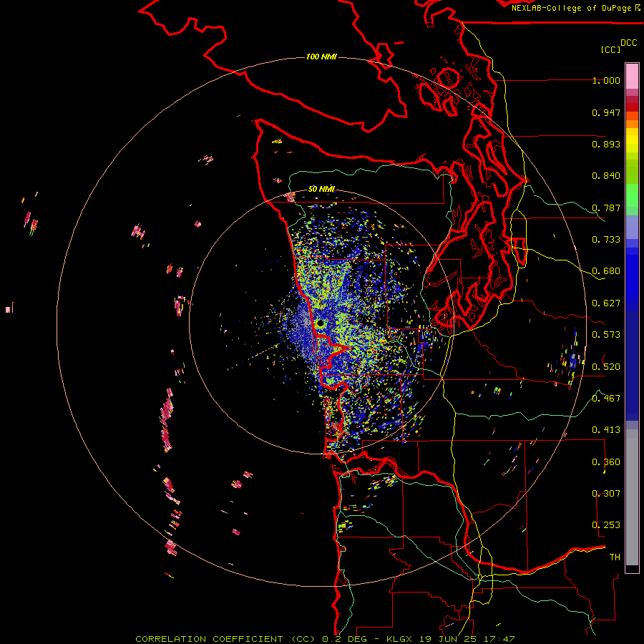Screen dimensions: 644x644
Task: Click the 0.733 color scale value
Action: tap(606, 240)
